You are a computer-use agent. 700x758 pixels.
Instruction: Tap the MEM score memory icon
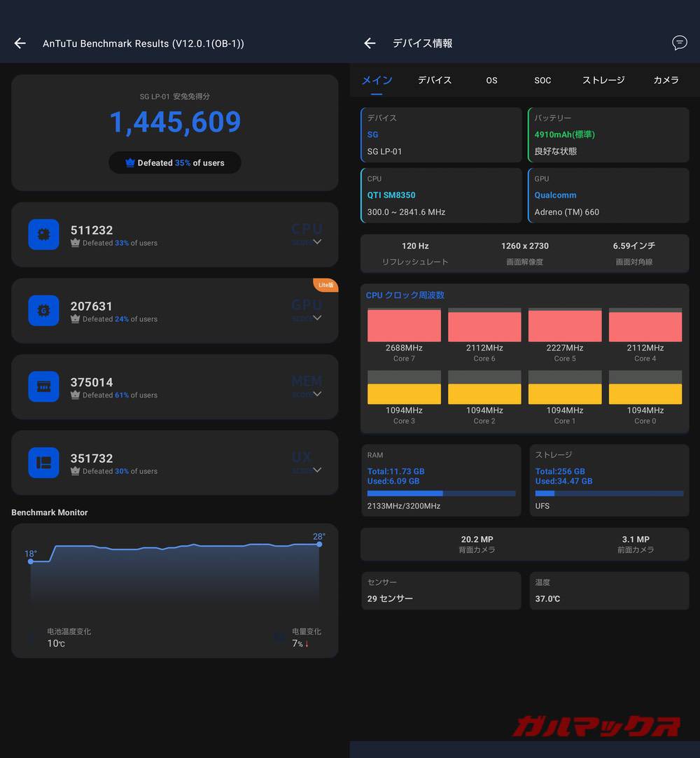tap(43, 386)
